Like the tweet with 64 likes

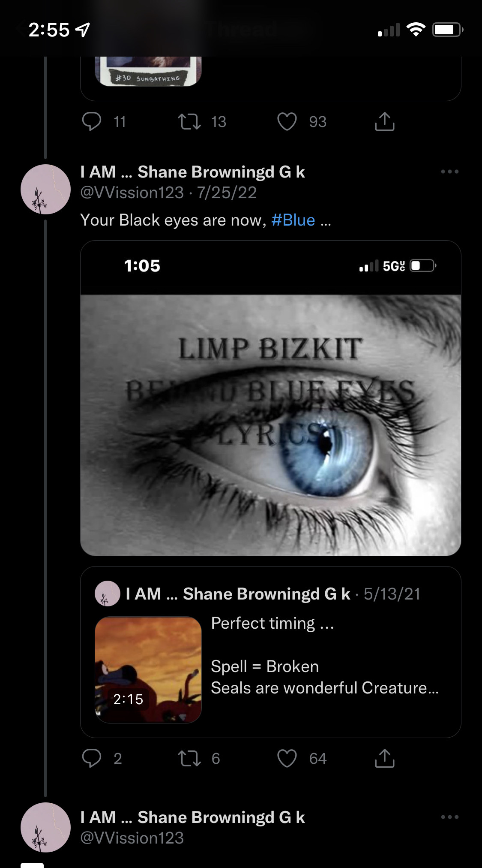[287, 758]
